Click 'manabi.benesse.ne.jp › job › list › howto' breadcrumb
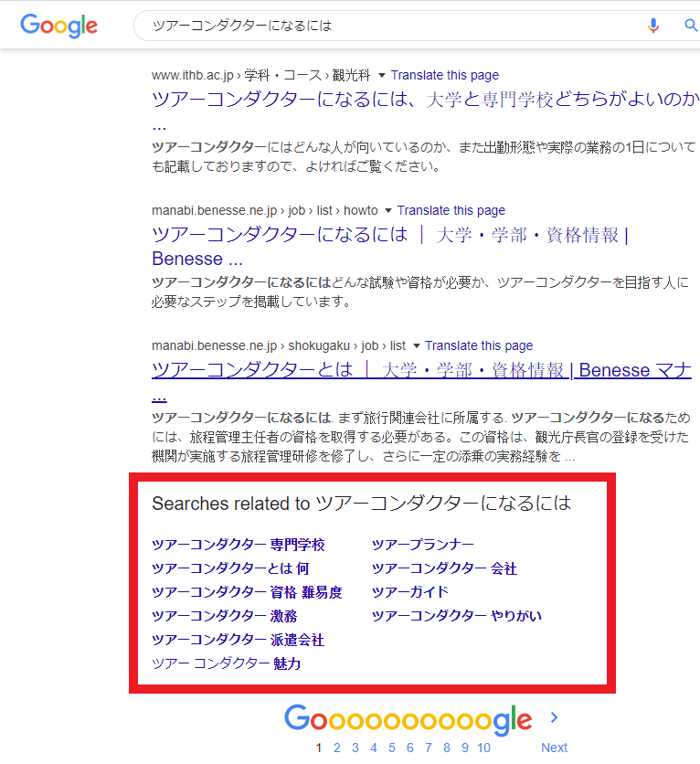 [x=264, y=210]
